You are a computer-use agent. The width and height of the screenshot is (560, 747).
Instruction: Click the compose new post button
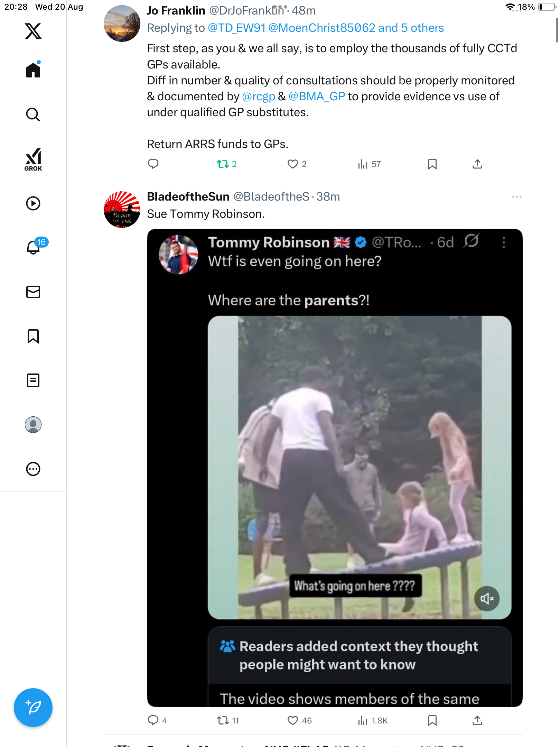pyautogui.click(x=33, y=707)
